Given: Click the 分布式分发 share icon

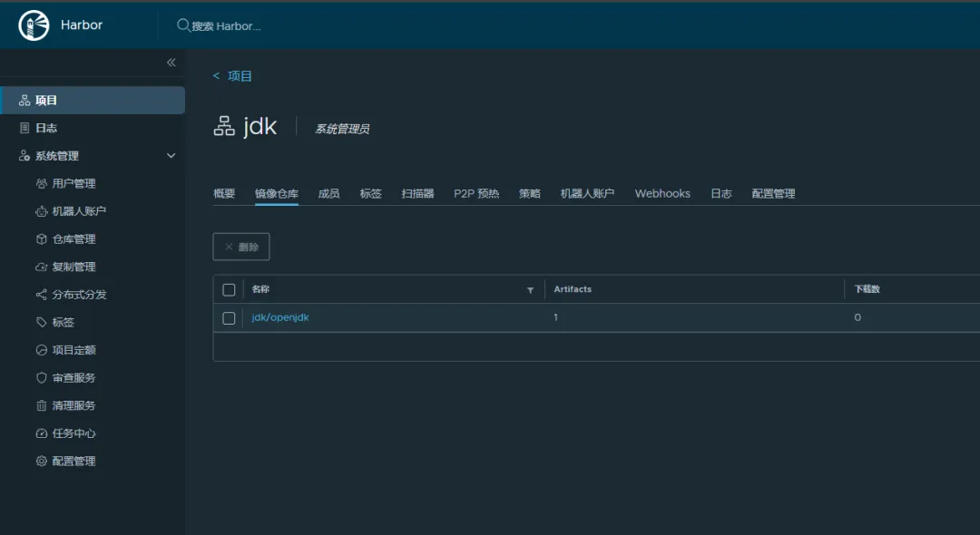Looking at the screenshot, I should pyautogui.click(x=41, y=295).
